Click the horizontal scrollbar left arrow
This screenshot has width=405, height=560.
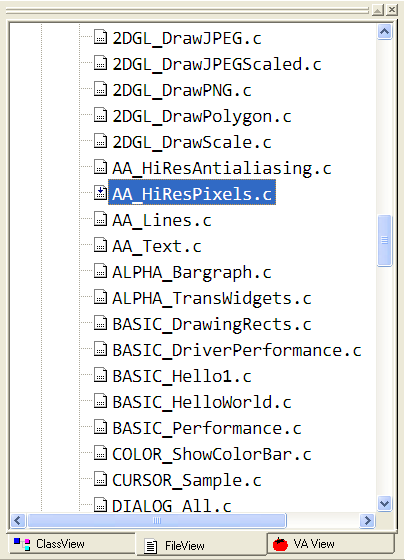[x=18, y=521]
